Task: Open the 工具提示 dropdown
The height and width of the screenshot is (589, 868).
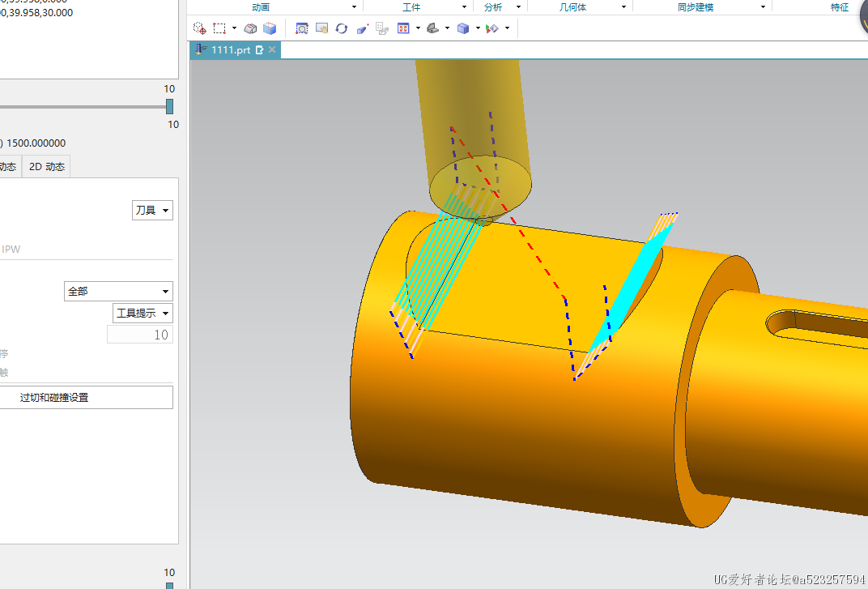Action: 143,314
